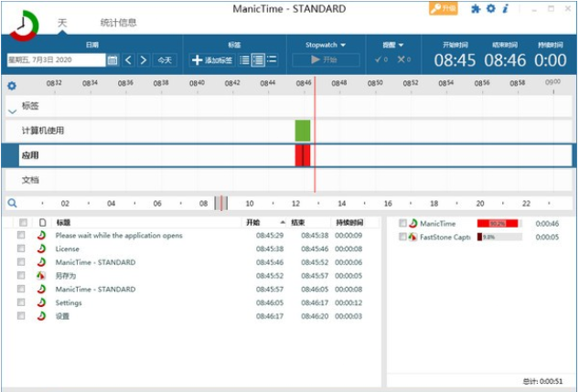Screen dimensions: 579x392
Task: Open settings gear in title bar
Action: (491, 8)
